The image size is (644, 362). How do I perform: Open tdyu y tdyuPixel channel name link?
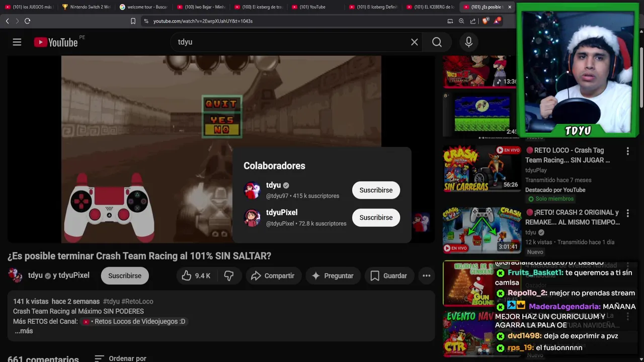click(x=59, y=276)
